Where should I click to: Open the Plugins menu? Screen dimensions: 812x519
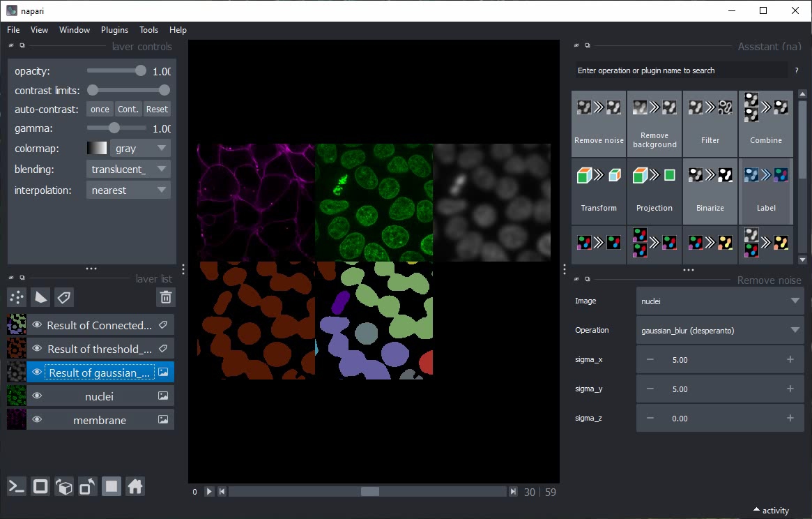click(x=114, y=30)
